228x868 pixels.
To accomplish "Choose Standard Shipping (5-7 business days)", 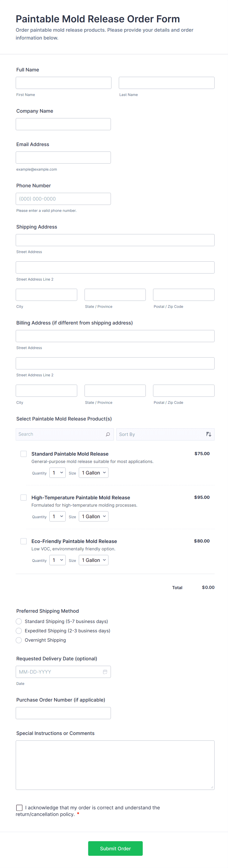I will (x=19, y=621).
